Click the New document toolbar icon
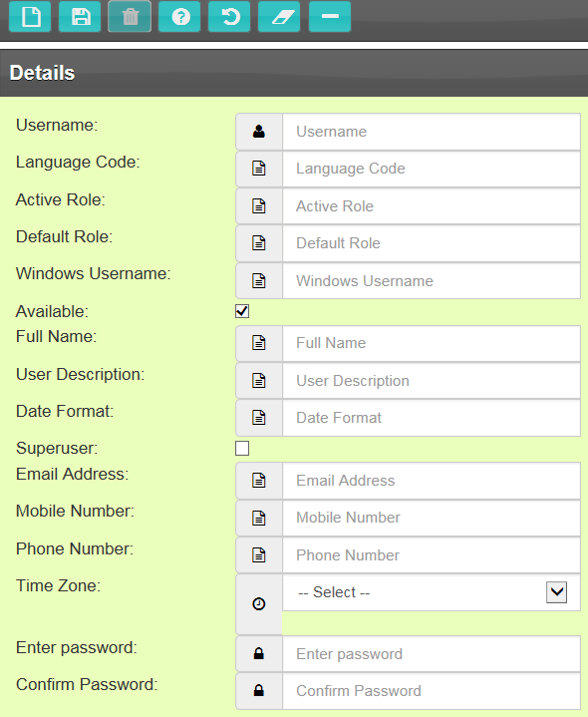Viewport: 588px width, 717px height. (30, 17)
